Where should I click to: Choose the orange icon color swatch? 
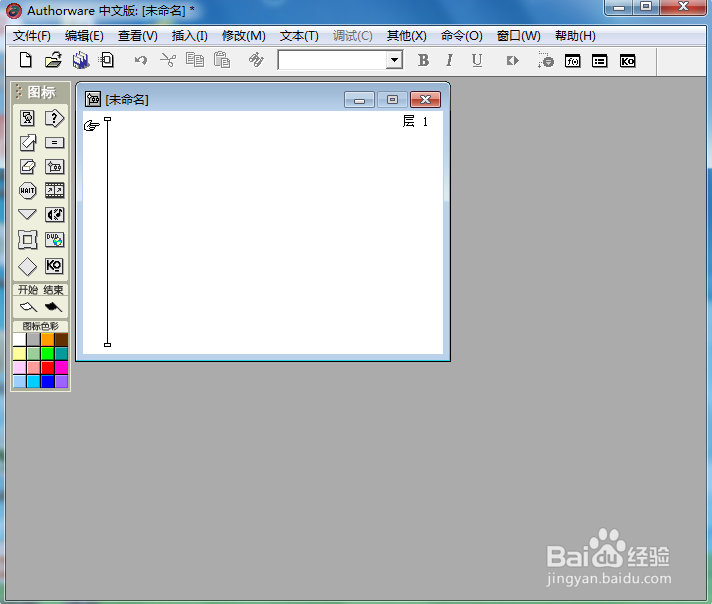click(x=48, y=339)
